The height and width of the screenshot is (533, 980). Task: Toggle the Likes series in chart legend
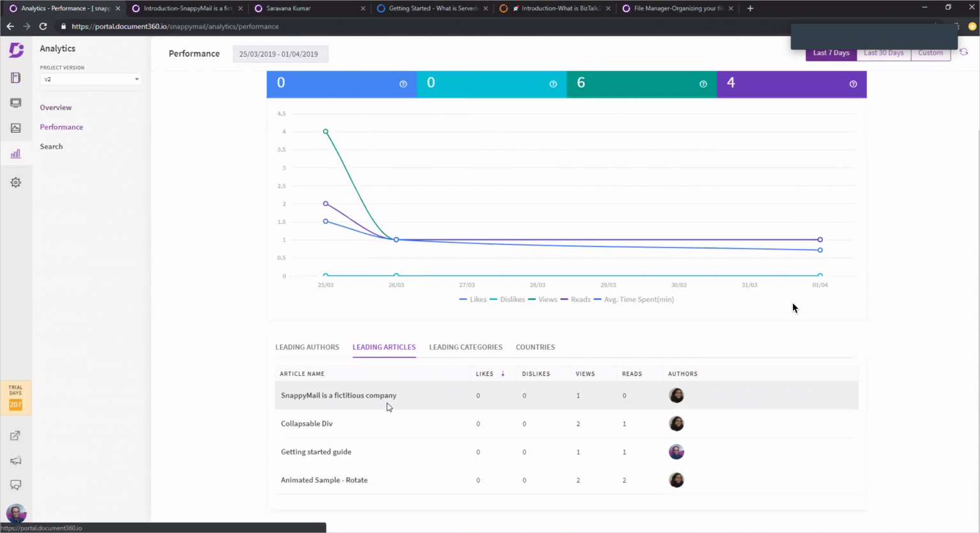pos(473,299)
